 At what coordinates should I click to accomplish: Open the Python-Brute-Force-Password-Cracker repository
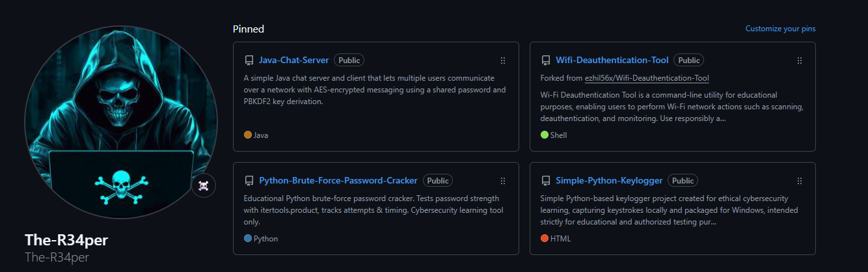(338, 181)
